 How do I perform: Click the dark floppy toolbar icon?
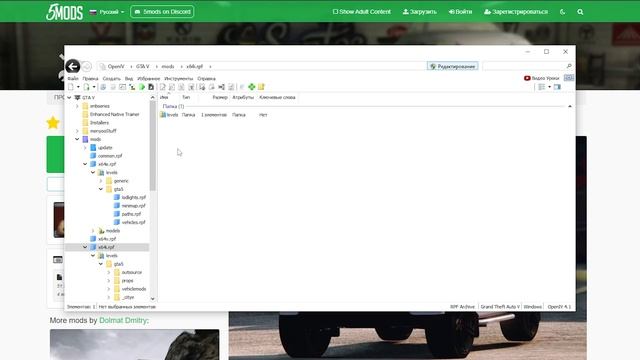[x=151, y=87]
